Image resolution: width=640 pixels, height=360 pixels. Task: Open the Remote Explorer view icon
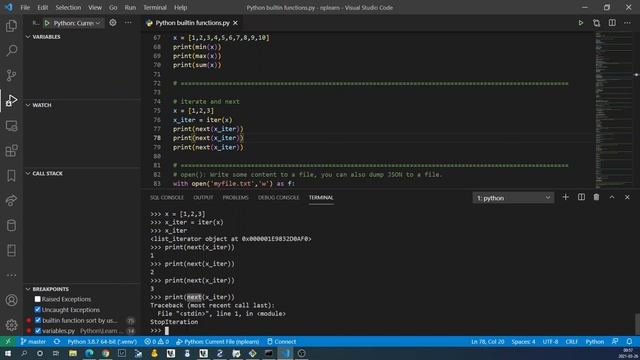click(11, 126)
